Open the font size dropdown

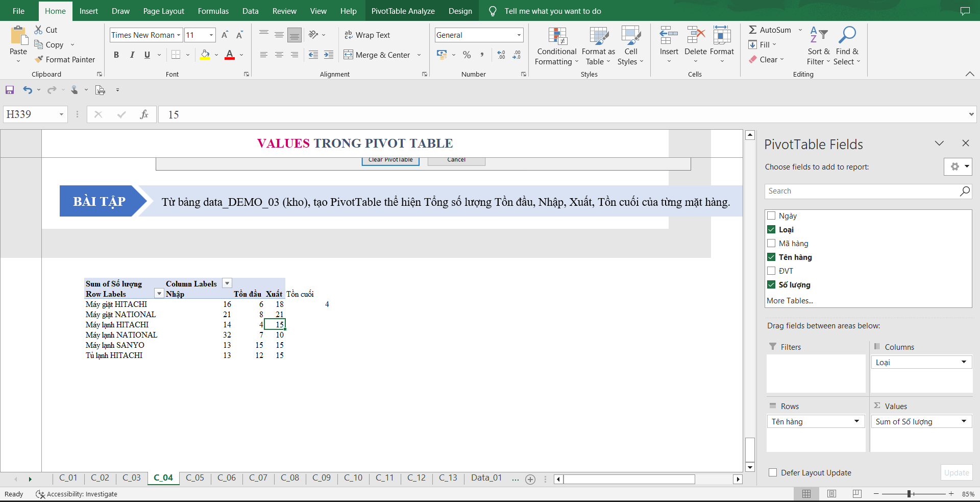pyautogui.click(x=211, y=35)
